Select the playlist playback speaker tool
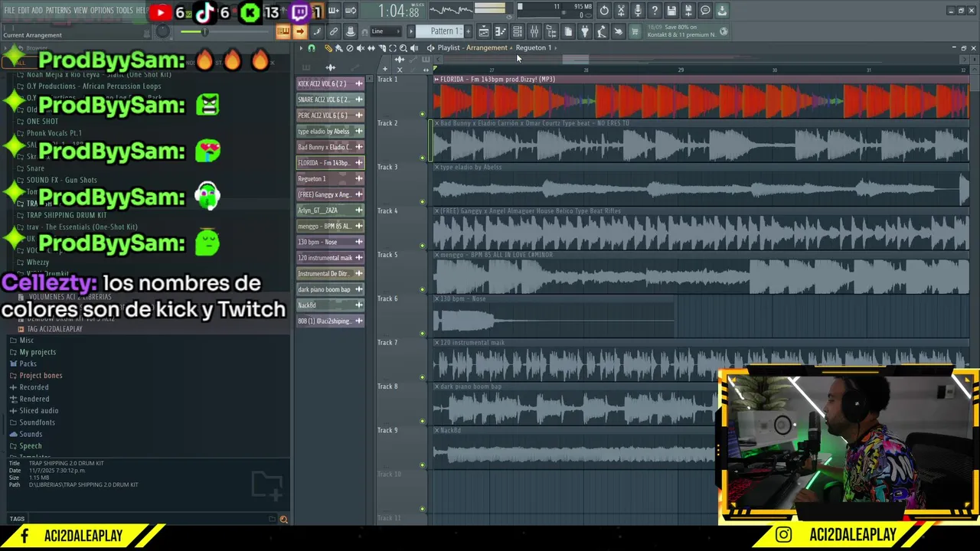 [414, 48]
